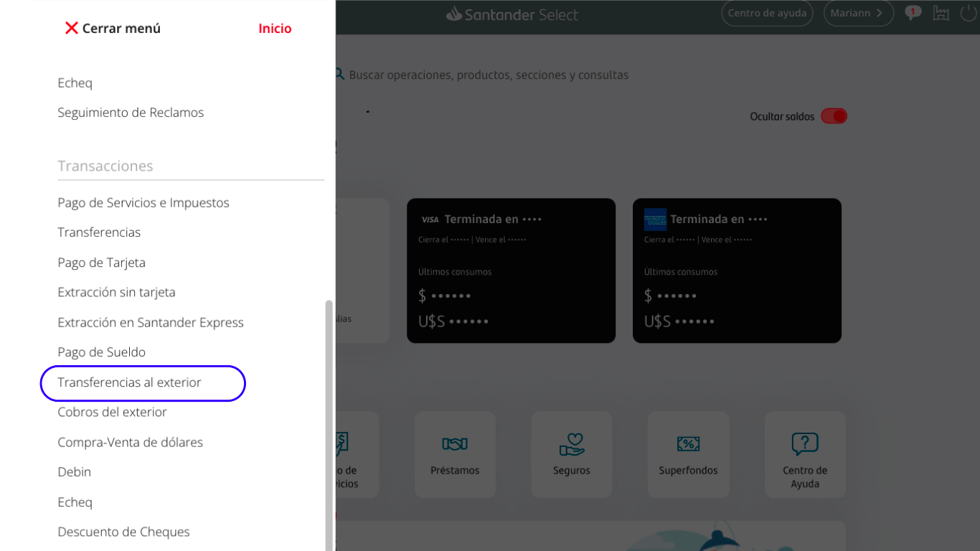
Task: Open the Superfondos percent bill shortcut
Action: [688, 454]
